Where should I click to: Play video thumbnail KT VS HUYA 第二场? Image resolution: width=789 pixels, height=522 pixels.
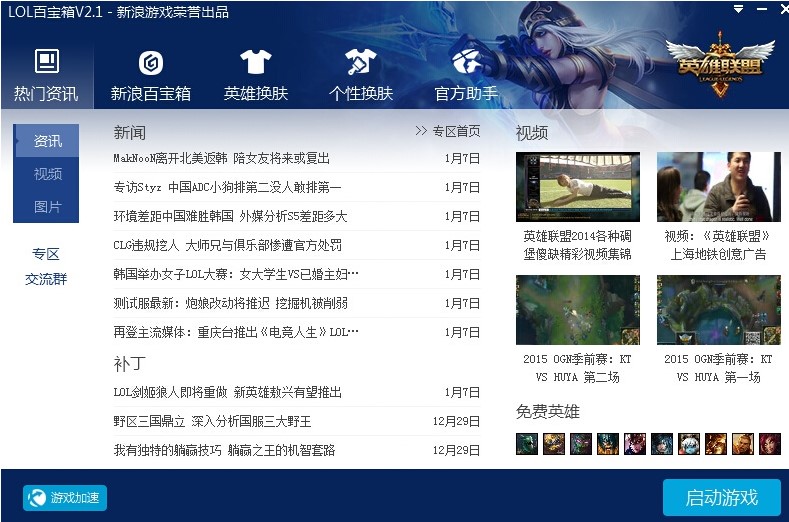point(578,310)
